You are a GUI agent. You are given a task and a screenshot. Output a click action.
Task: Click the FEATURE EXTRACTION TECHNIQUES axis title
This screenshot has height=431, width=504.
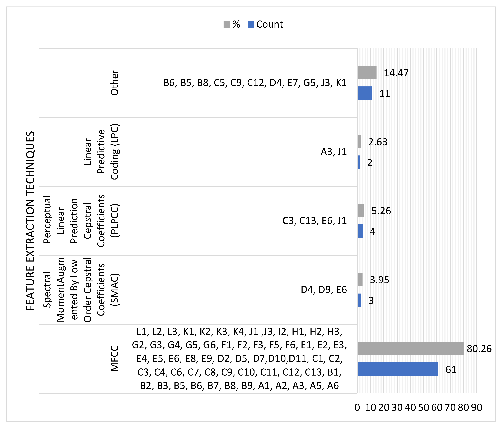[30, 221]
